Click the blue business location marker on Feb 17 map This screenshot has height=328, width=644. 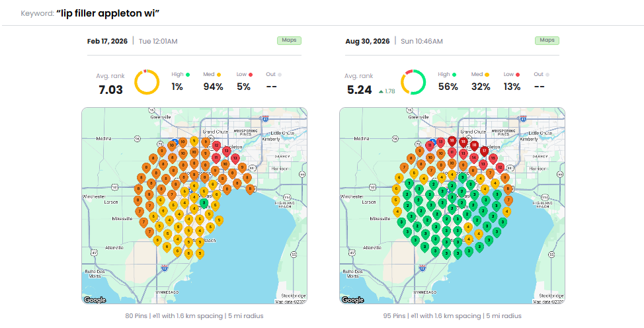coord(175,142)
